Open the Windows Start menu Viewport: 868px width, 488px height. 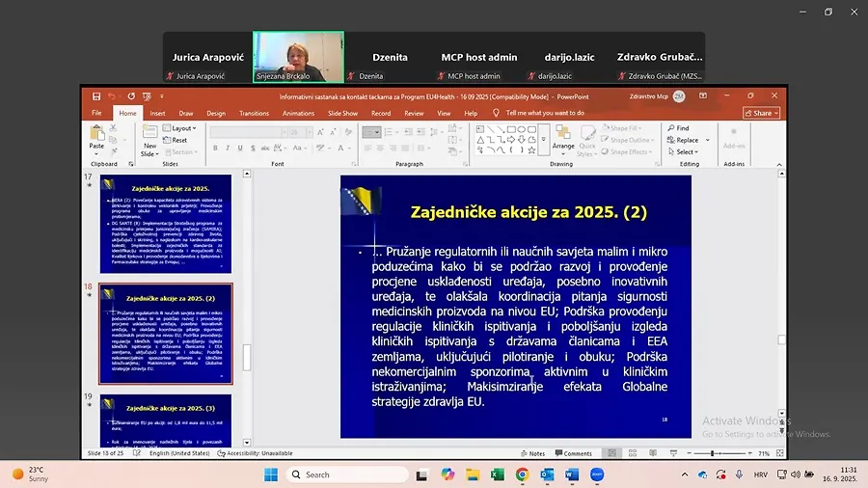click(271, 474)
